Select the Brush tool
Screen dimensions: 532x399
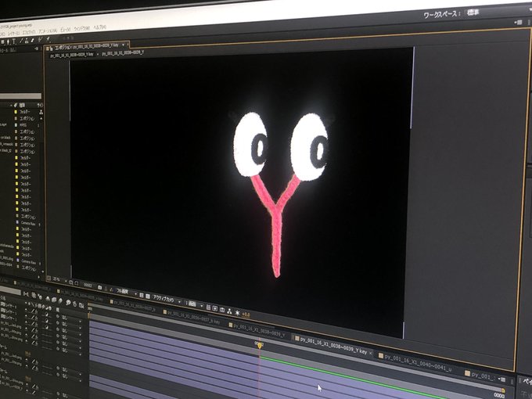point(21,41)
